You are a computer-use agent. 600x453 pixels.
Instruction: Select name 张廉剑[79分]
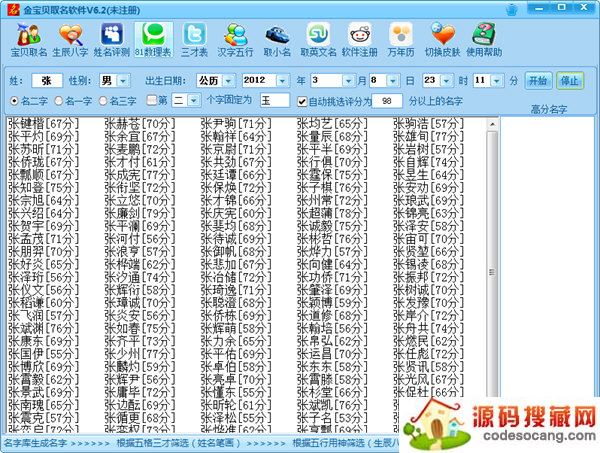pos(140,213)
